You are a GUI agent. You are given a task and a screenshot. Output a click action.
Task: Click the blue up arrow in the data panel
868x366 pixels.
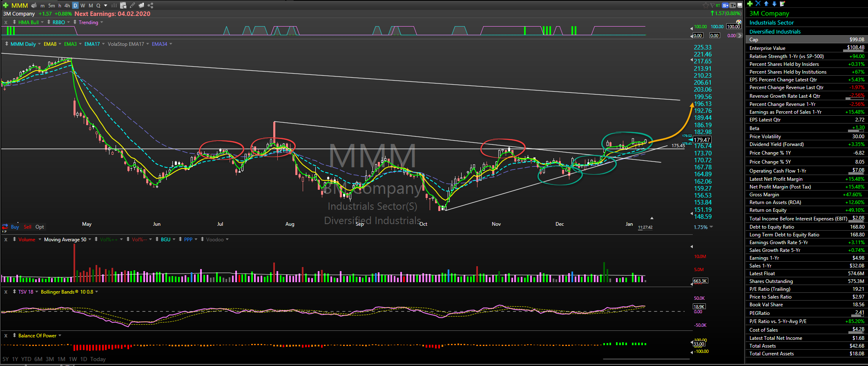[x=766, y=4]
